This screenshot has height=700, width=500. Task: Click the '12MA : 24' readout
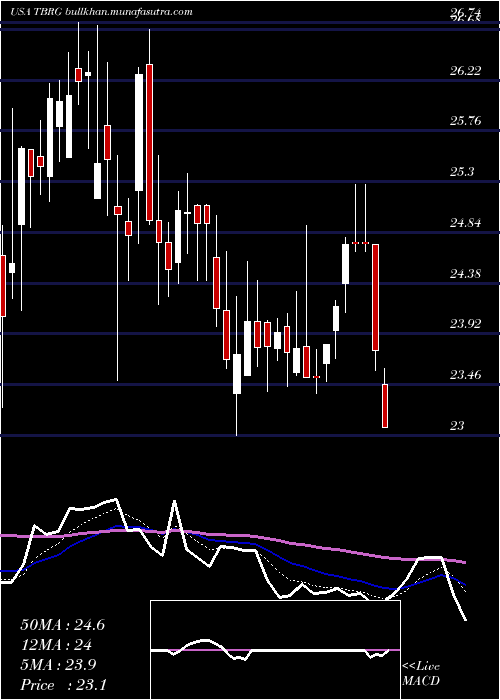[56, 645]
